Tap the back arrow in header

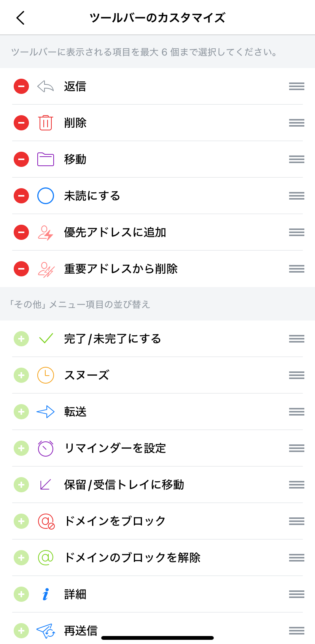pyautogui.click(x=21, y=18)
